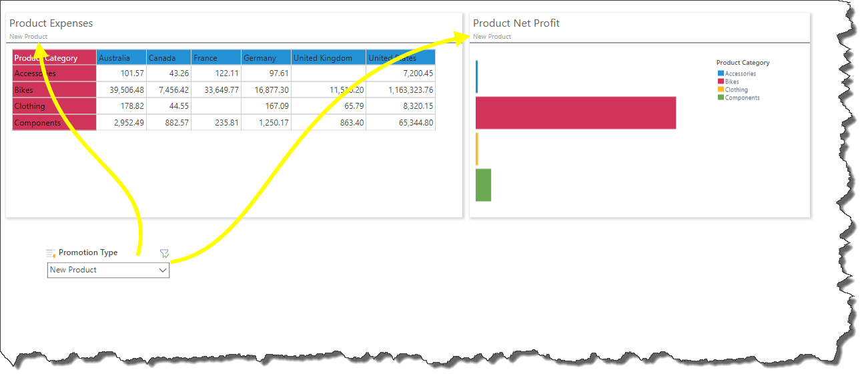Click the Accessories blue legend swatch
This screenshot has width=868, height=380.
721,73
